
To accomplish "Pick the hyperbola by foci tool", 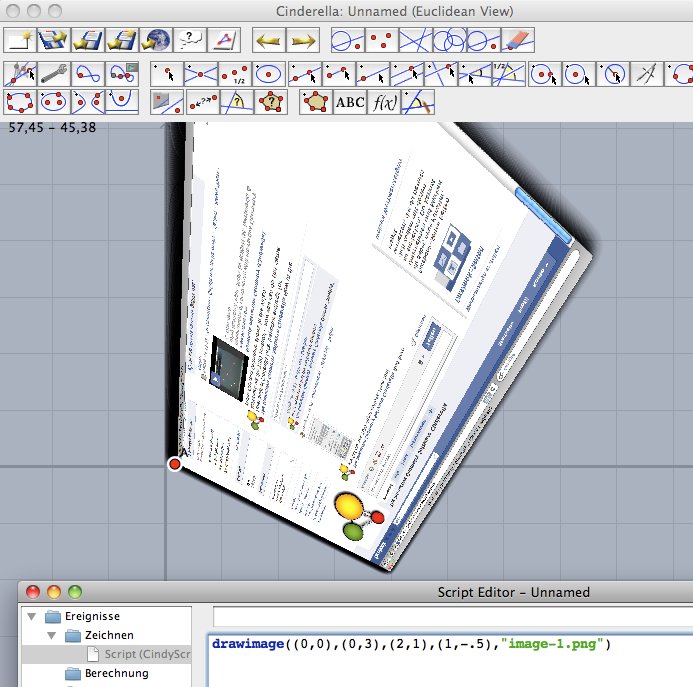I will [88, 102].
